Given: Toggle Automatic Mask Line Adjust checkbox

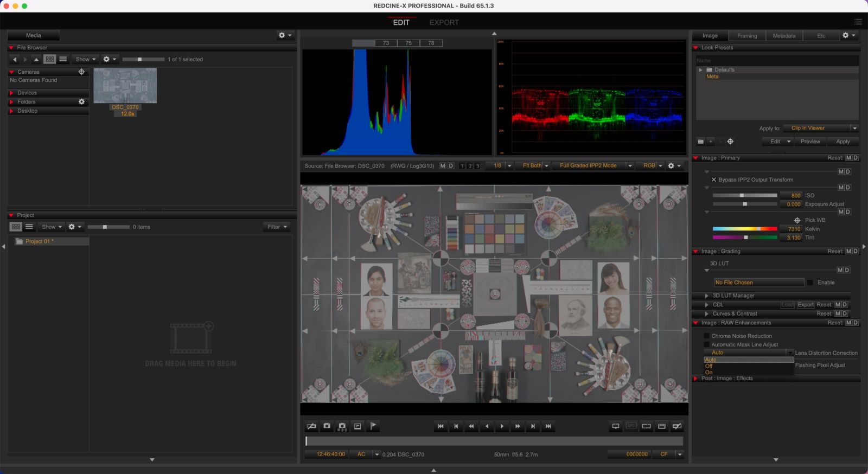Looking at the screenshot, I should (706, 344).
